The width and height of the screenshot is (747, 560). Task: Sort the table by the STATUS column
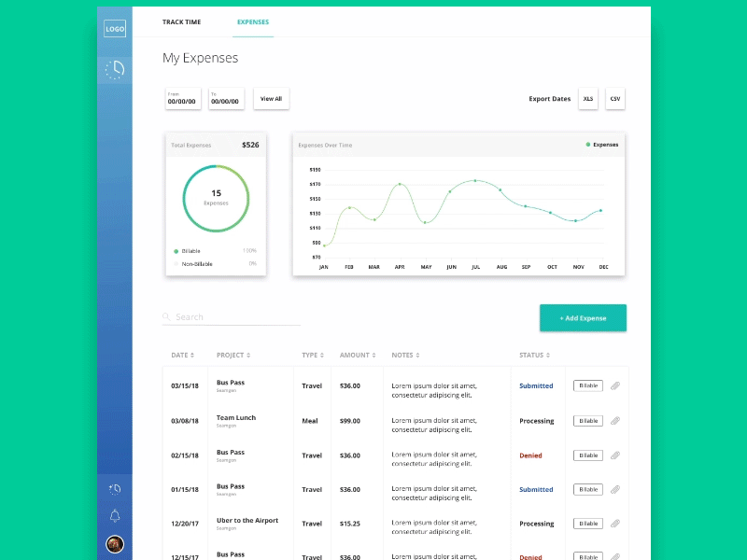534,355
